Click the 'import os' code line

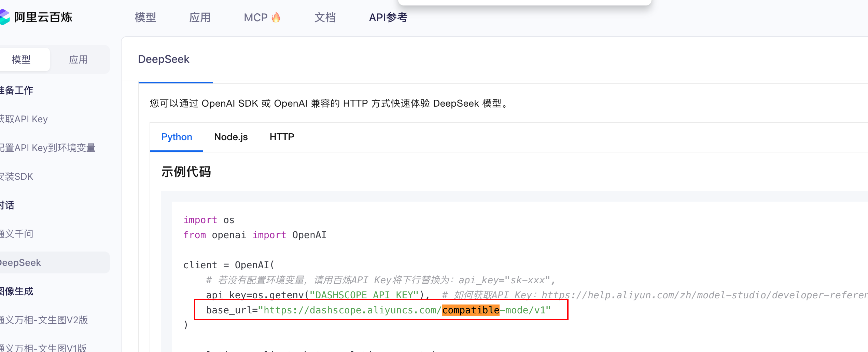click(x=209, y=220)
